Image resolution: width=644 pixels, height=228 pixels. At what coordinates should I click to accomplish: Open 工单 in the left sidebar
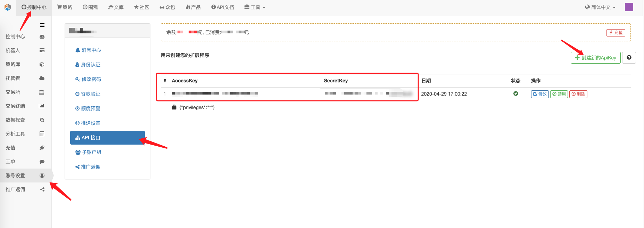[x=10, y=162]
